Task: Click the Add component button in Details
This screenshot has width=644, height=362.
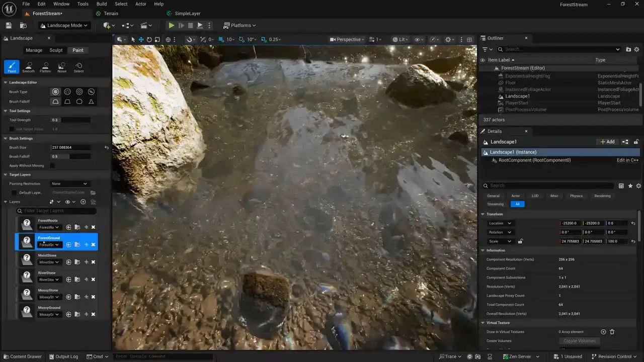Action: click(607, 142)
